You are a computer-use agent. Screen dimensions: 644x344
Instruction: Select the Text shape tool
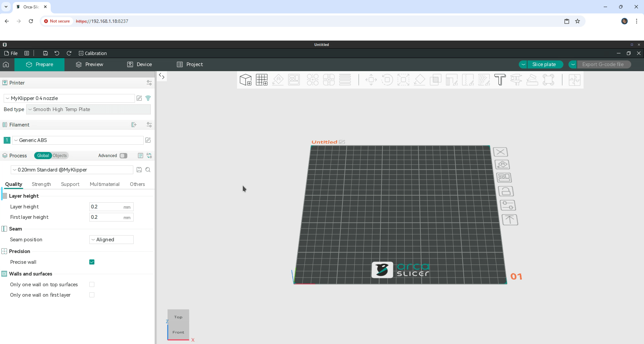[500, 80]
